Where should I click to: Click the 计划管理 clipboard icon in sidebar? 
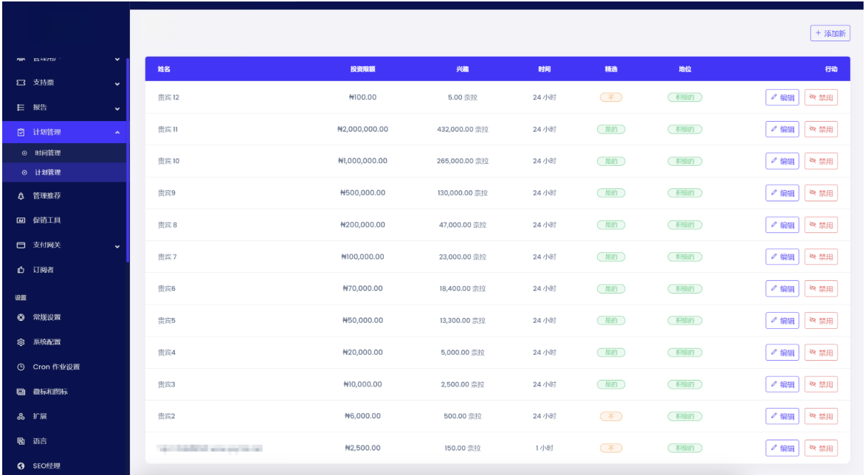point(21,132)
